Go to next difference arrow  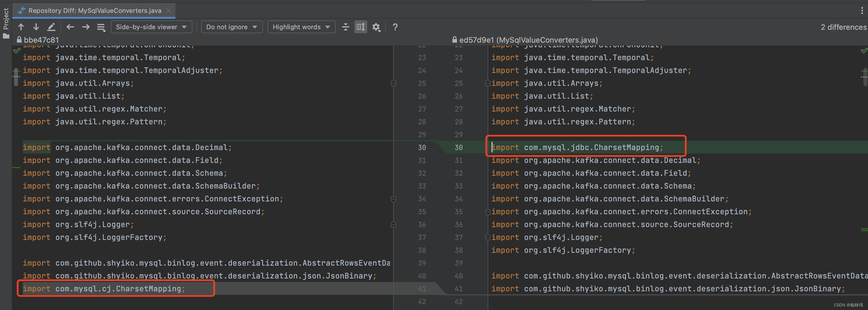36,27
